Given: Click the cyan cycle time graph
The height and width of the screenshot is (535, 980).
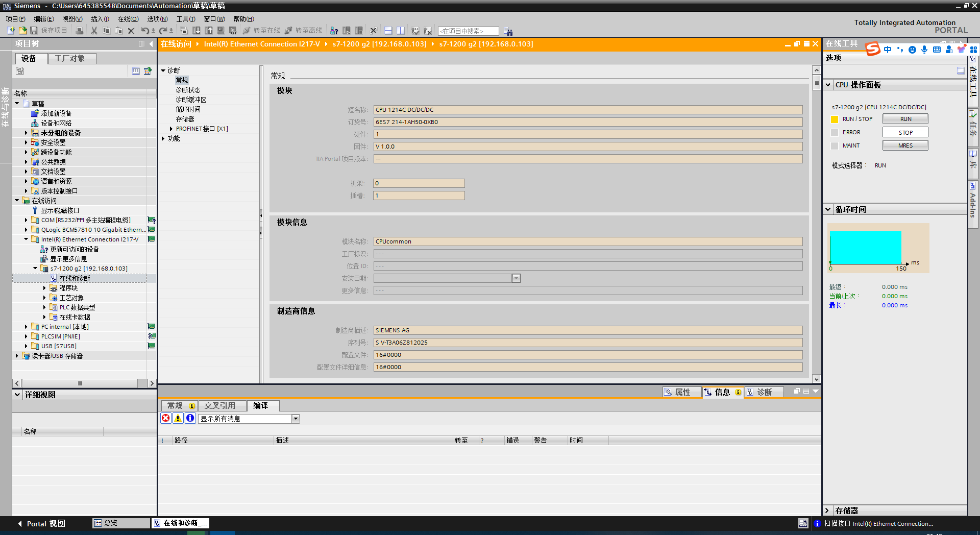Looking at the screenshot, I should click(865, 247).
